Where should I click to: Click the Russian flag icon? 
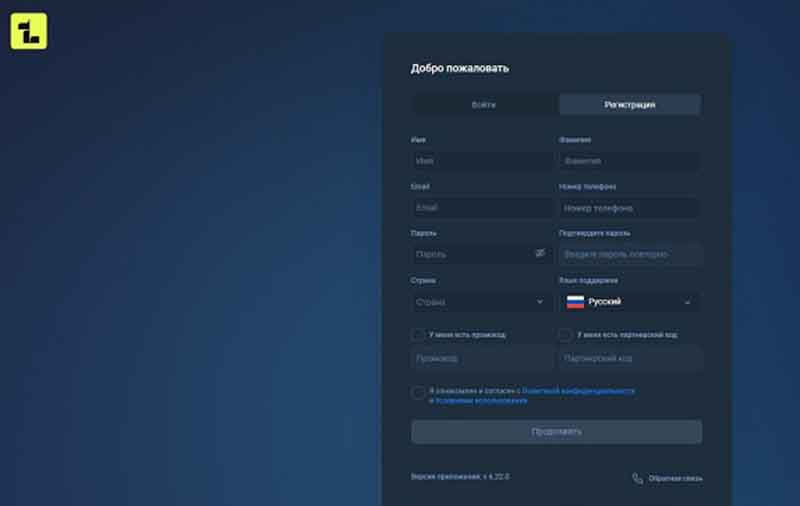(575, 302)
